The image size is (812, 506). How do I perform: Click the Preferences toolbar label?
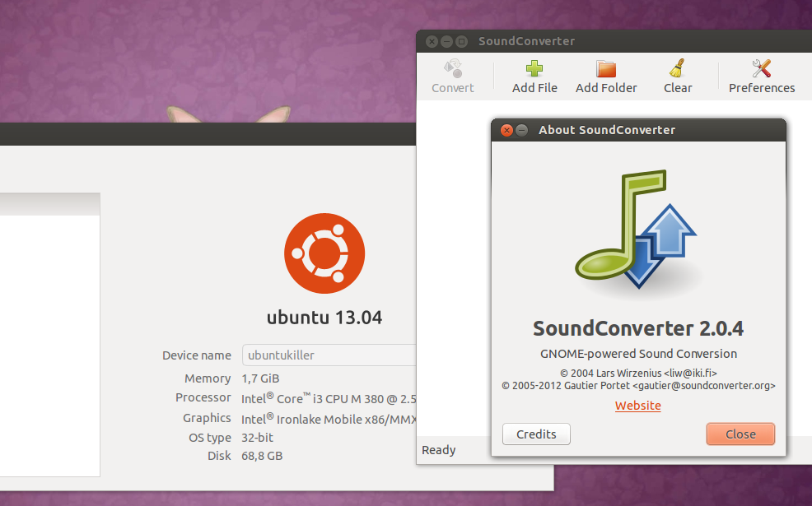761,87
